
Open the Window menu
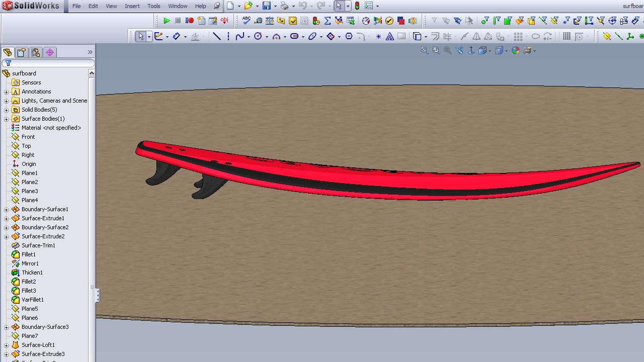[178, 6]
